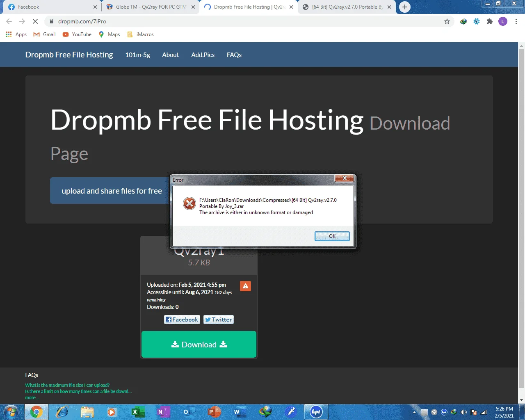Open the FAQs navigation item
Viewport: 525px width, 420px height.
[234, 55]
